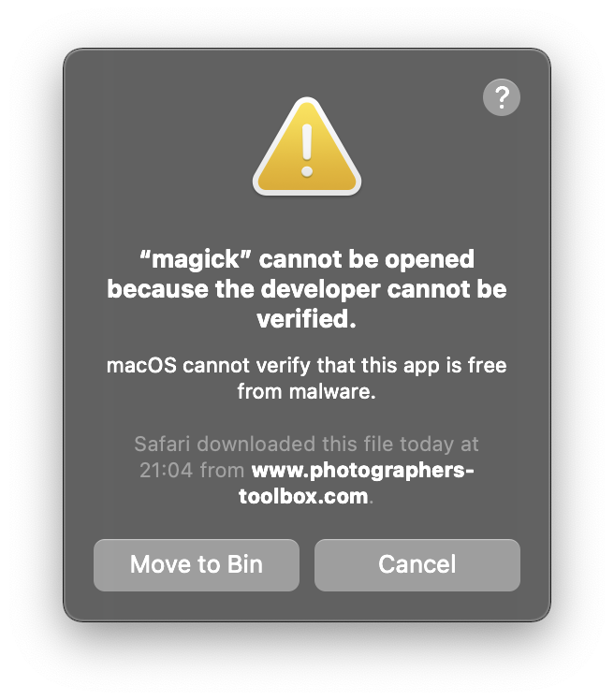Open help via the question mark button
The image size is (614, 700).
point(501,97)
